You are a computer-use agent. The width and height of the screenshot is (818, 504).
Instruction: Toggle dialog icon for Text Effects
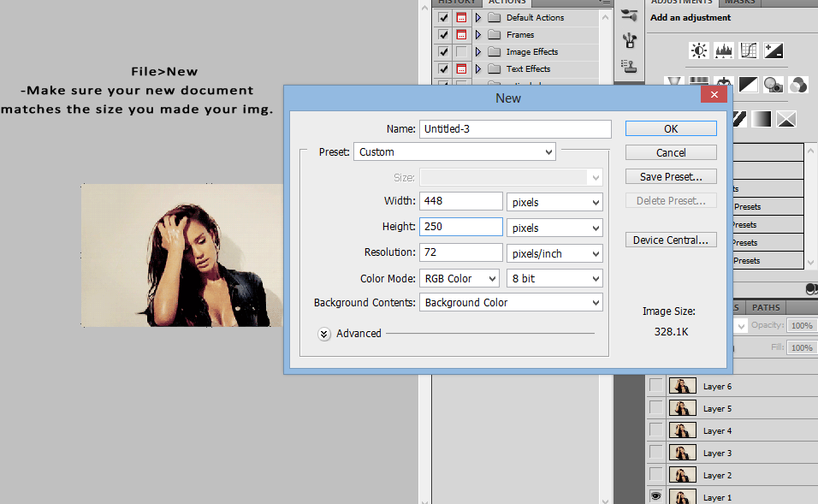(461, 68)
